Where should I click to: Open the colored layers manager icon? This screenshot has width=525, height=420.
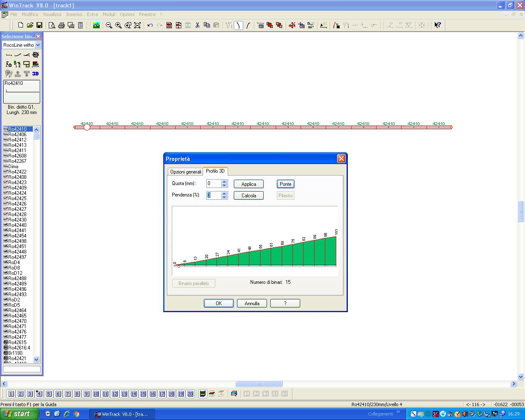pos(203,394)
